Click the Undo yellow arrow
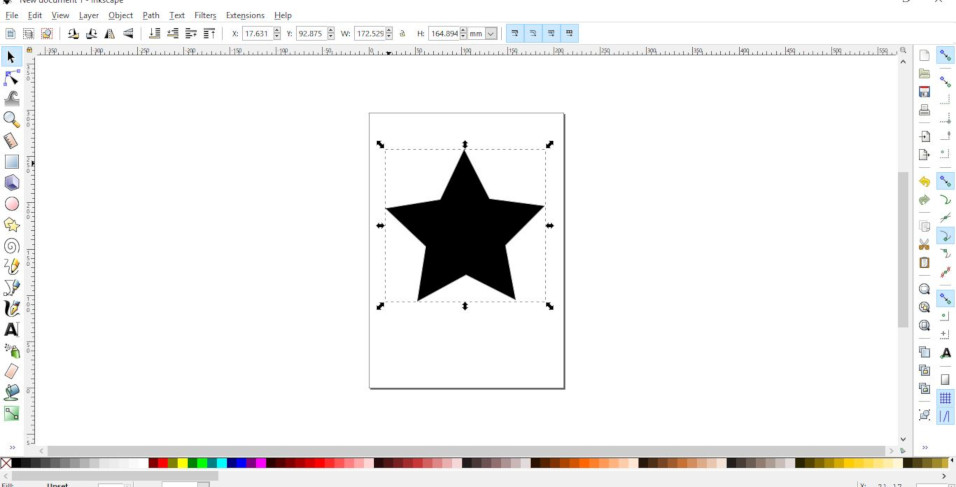Screen dimensions: 956x487 [924, 182]
